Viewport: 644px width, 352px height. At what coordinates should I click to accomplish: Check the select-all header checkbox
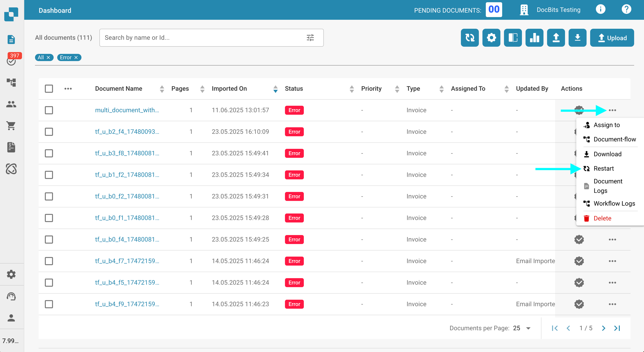[49, 89]
